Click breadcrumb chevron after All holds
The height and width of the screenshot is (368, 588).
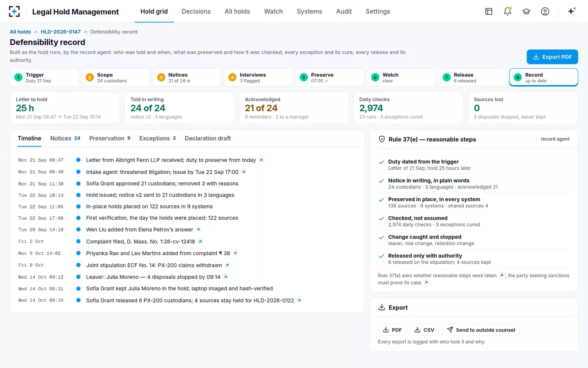point(36,32)
